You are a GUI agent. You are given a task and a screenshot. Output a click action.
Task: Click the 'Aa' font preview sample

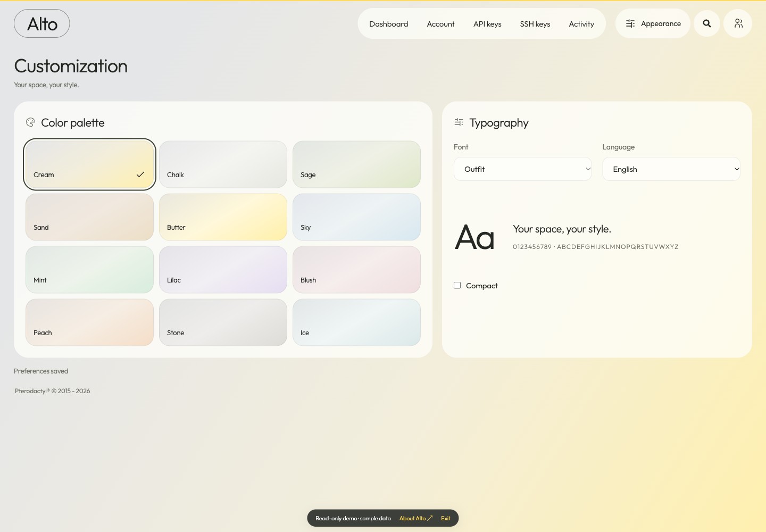click(475, 237)
